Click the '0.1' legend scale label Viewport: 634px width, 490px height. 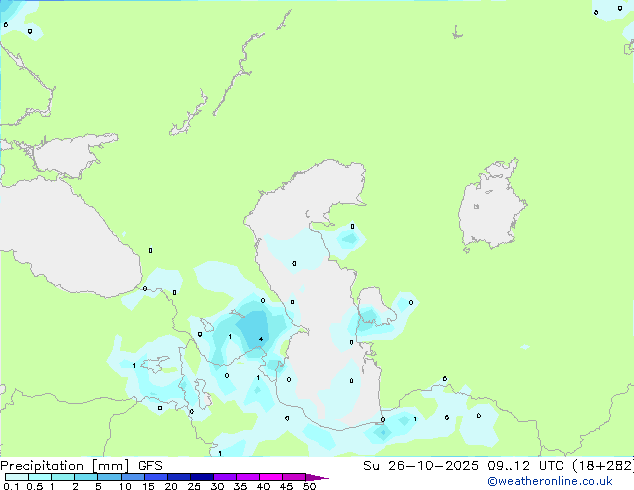pos(11,486)
